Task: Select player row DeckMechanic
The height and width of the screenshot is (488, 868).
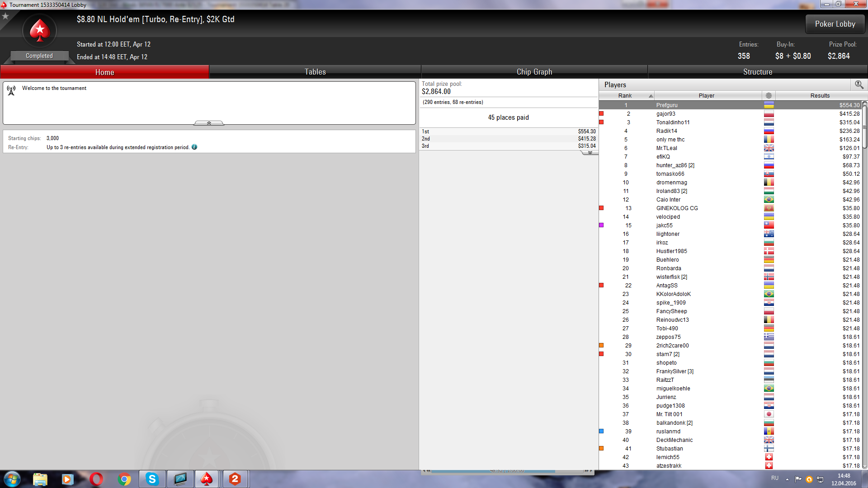Action: (731, 440)
